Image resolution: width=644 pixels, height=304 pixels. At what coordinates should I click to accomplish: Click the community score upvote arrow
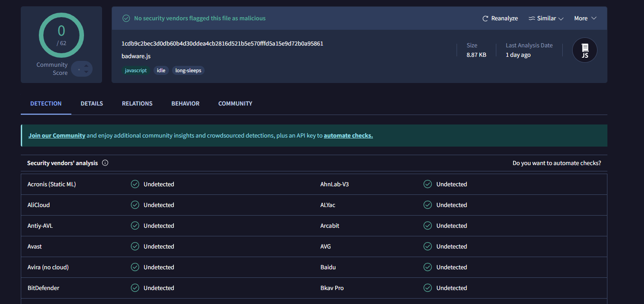pyautogui.click(x=86, y=66)
